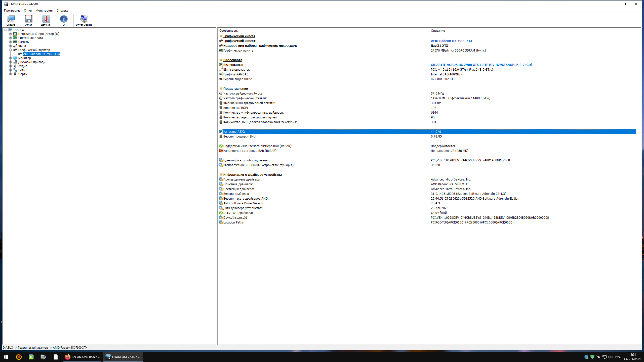Expand Центральный процессор tree node

click(x=11, y=34)
